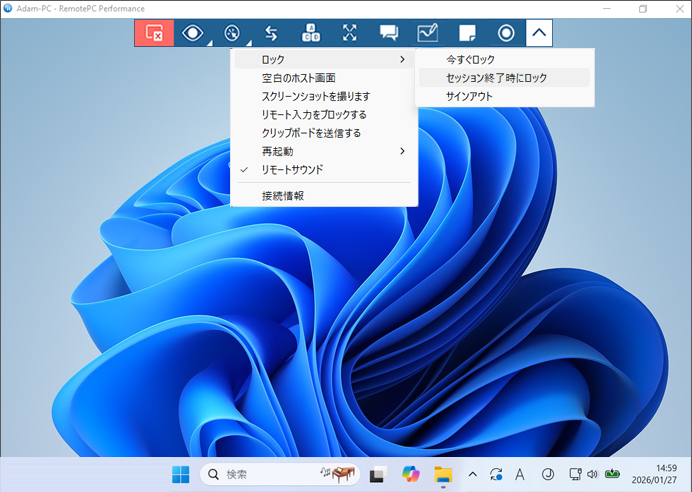This screenshot has height=492, width=692.
Task: Choose セッション終了時にロック
Action: (504, 78)
